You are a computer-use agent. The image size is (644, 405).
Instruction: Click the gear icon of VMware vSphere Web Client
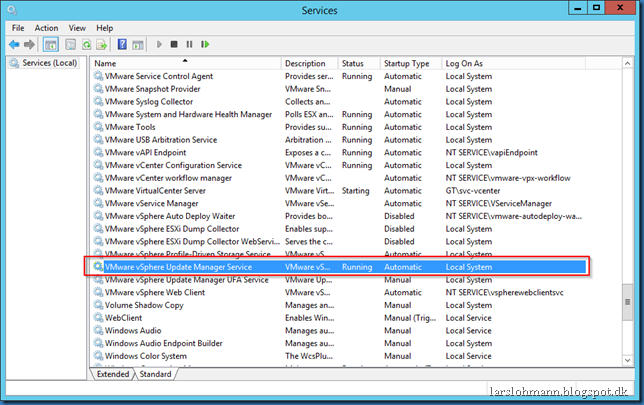click(x=98, y=292)
